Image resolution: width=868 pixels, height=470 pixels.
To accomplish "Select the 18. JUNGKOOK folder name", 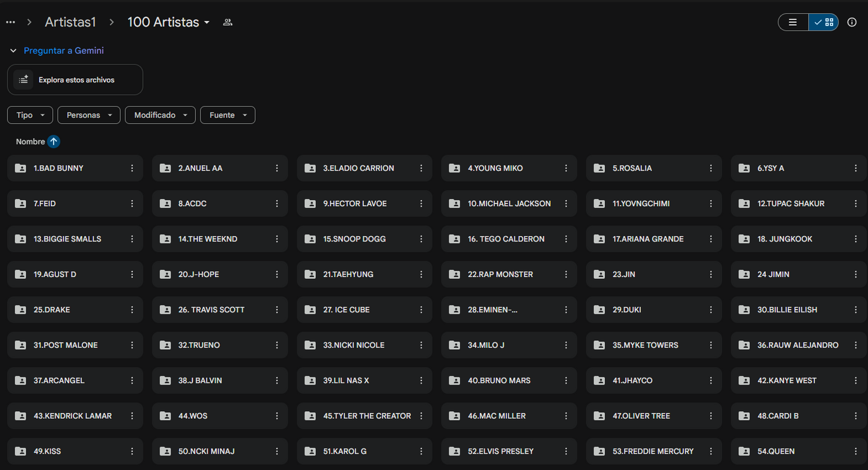I will pos(785,239).
